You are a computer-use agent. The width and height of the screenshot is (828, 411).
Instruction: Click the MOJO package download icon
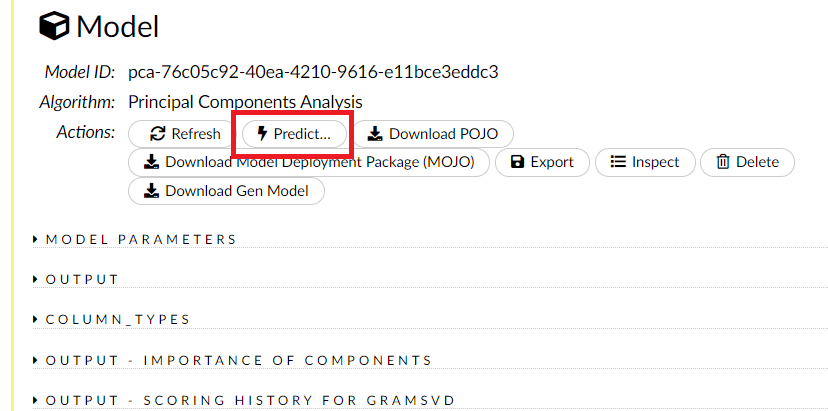tap(152, 162)
